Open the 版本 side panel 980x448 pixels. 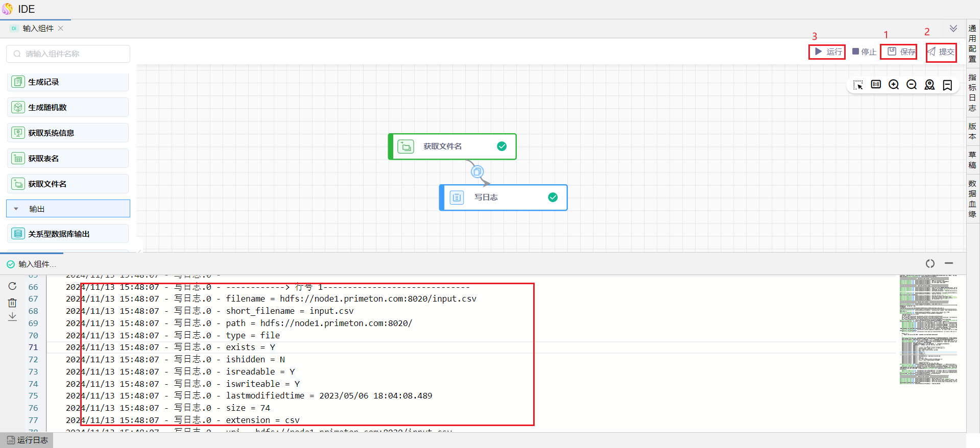pyautogui.click(x=972, y=131)
